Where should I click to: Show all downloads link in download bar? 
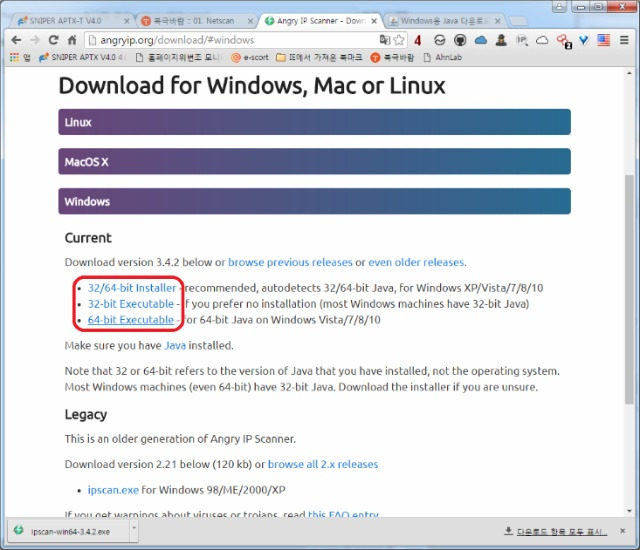pos(556,531)
